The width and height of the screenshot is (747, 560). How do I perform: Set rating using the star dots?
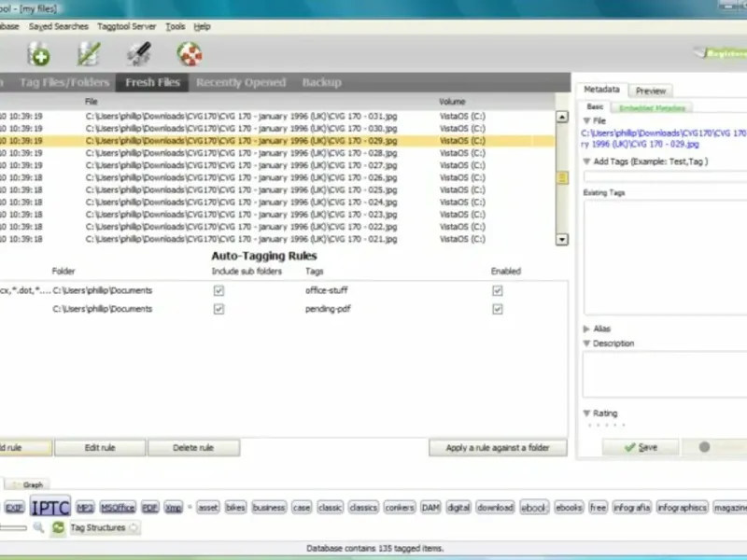606,425
